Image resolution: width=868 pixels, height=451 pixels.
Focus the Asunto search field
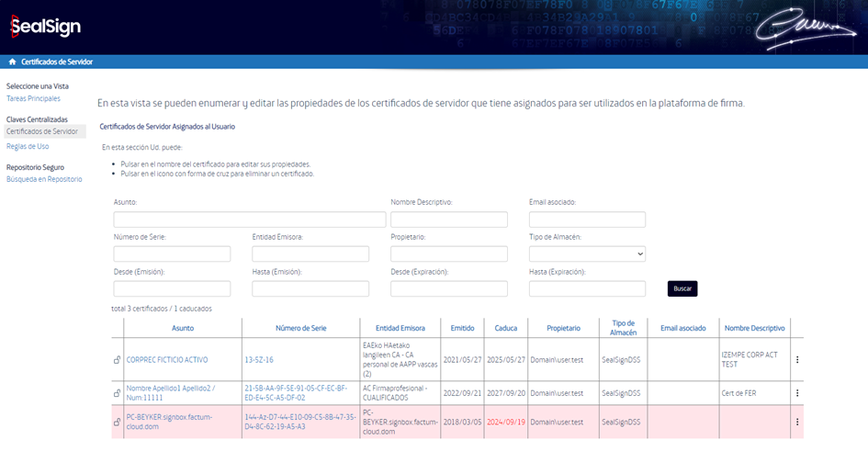250,220
